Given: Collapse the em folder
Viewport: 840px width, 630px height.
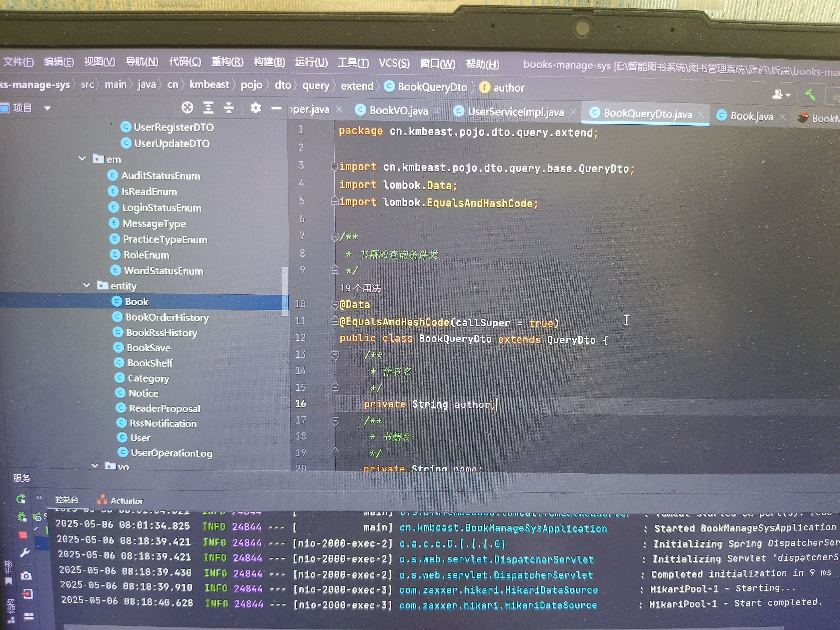Looking at the screenshot, I should (x=82, y=159).
